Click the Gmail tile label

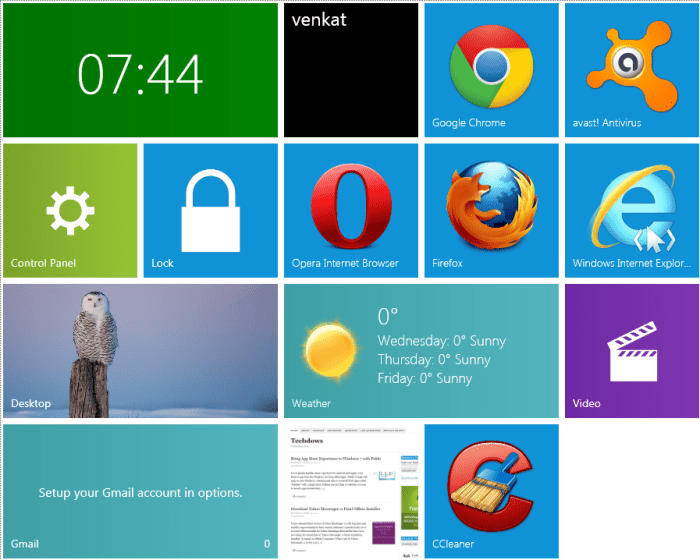[25, 544]
